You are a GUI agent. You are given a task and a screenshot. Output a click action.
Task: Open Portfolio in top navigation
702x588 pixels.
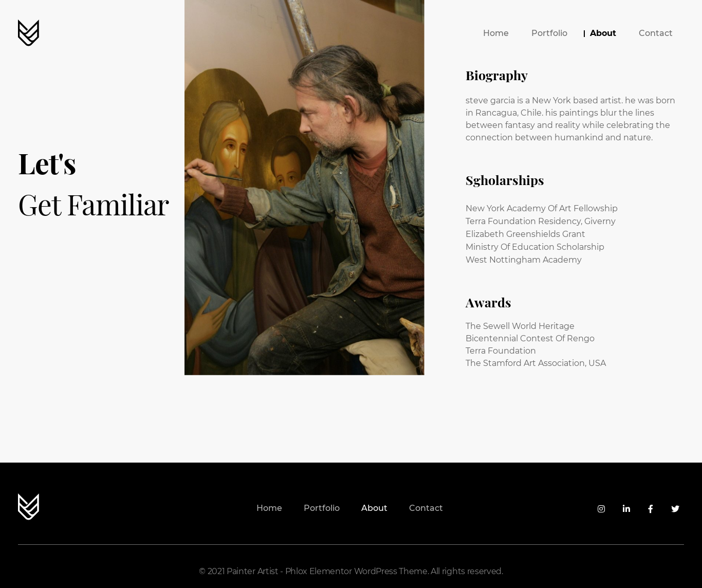(x=549, y=33)
